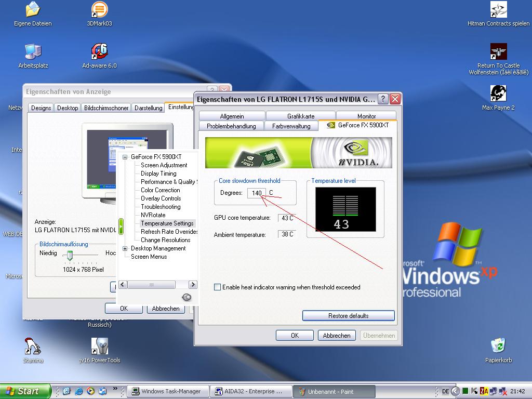Switch to AIDA32 - Enterprise taskbar button
This screenshot has width=532, height=399.
point(250,391)
